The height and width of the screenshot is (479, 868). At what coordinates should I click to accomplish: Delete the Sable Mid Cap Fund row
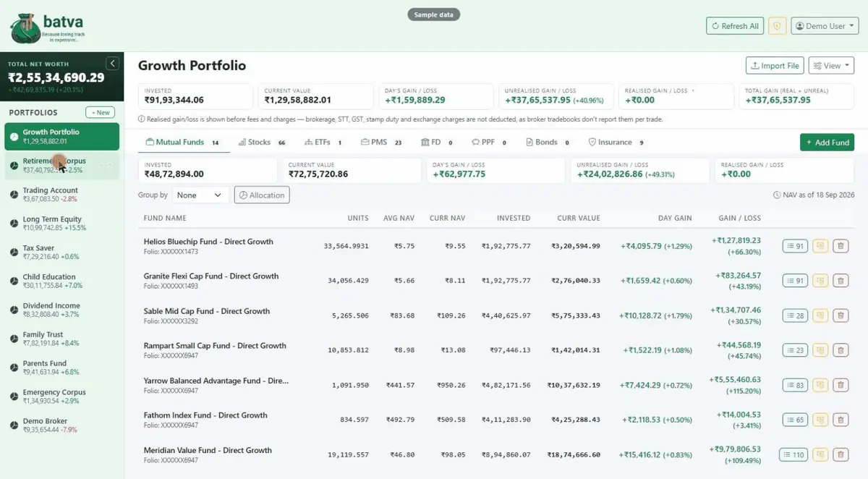pos(841,315)
